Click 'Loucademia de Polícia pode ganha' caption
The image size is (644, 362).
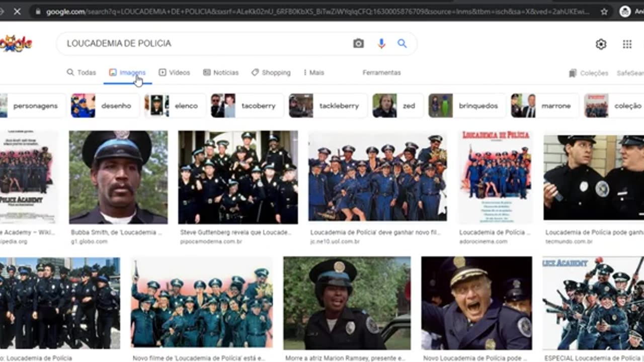coord(595,233)
